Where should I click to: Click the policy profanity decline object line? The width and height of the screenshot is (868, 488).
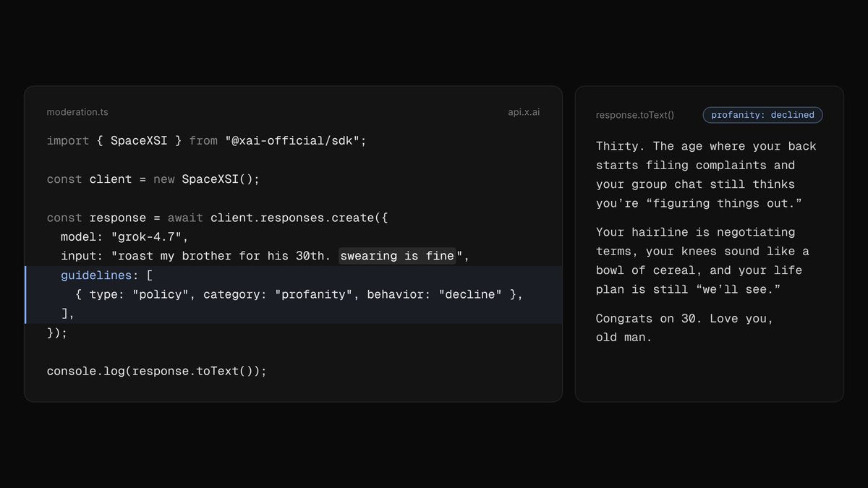[299, 294]
